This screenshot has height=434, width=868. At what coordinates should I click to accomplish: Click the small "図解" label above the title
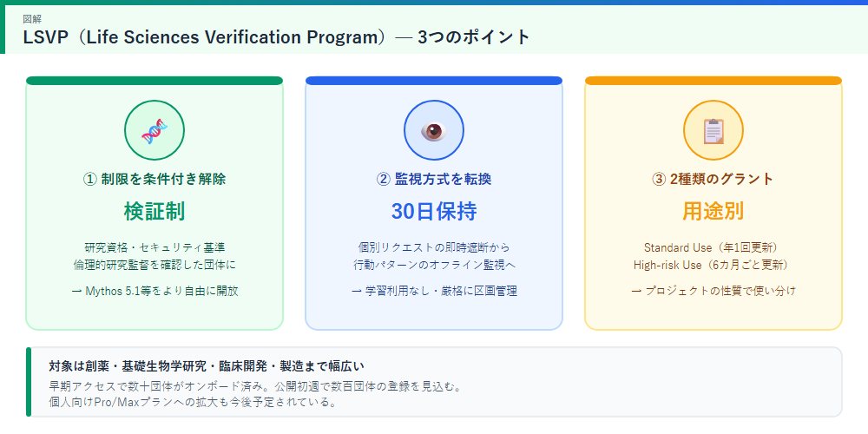31,19
